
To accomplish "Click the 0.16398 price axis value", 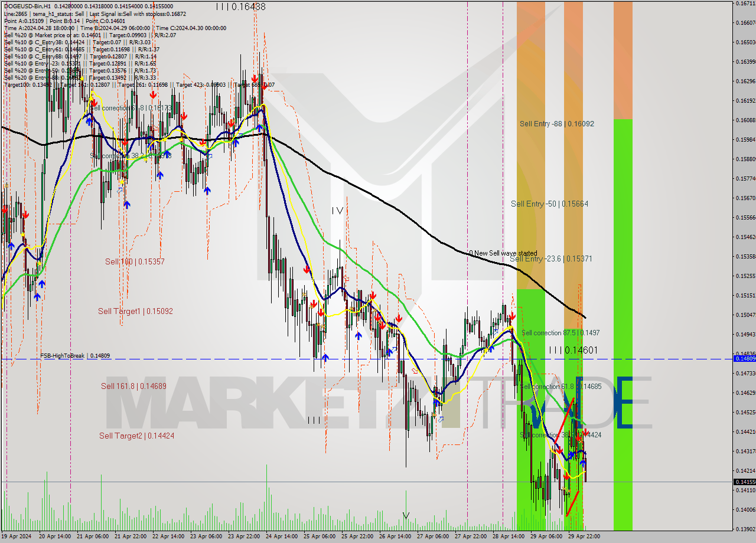I will click(745, 61).
